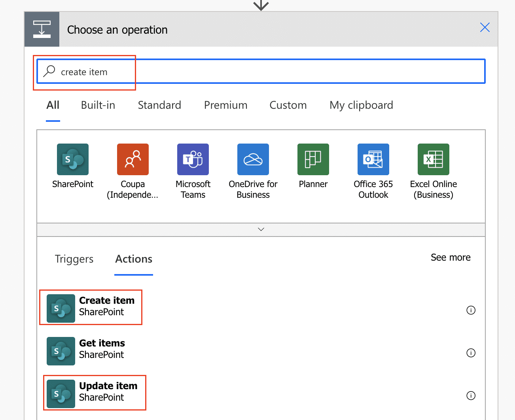Close the Choose an operation panel
Image resolution: width=515 pixels, height=420 pixels.
pyautogui.click(x=485, y=27)
